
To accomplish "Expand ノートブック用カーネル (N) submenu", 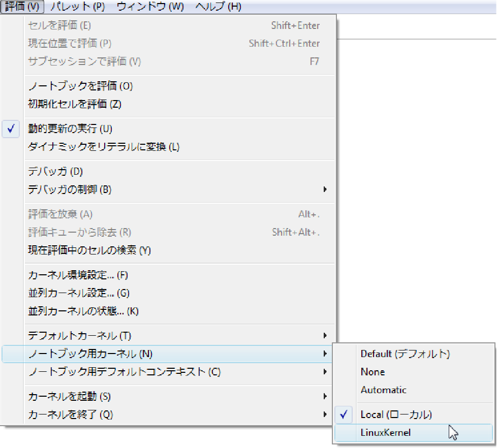I will pos(168,354).
